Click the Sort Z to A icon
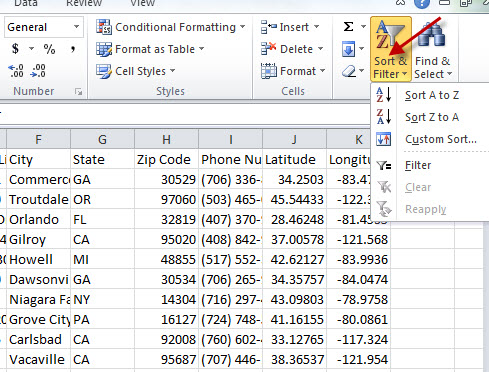The image size is (489, 372). pyautogui.click(x=384, y=117)
